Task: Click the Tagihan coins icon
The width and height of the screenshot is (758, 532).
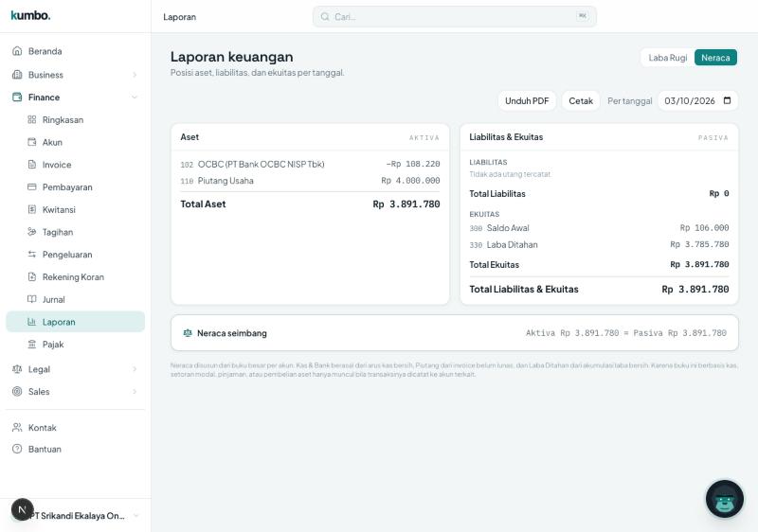Action: click(32, 232)
